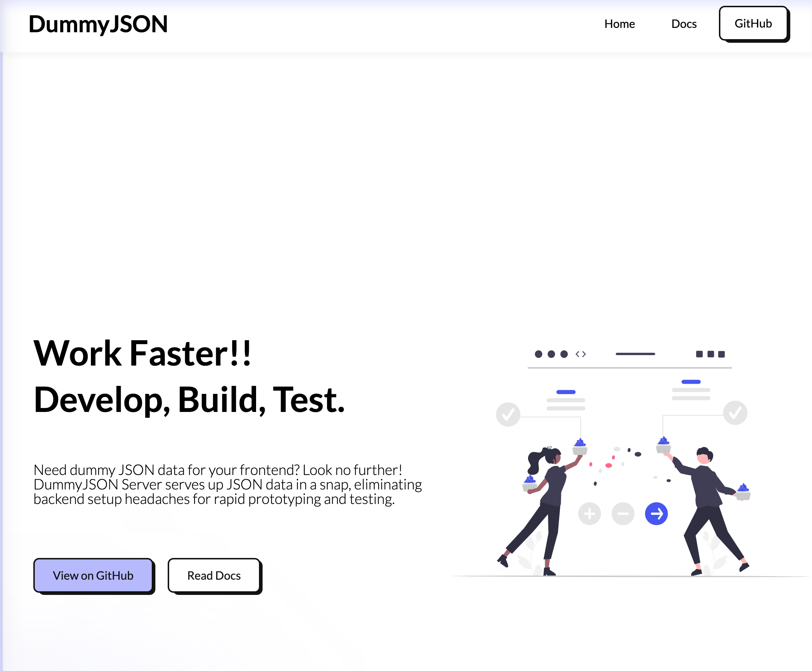Screen dimensions: 812x671
Task: Click the dark address bar line in illustration
Action: pos(635,354)
